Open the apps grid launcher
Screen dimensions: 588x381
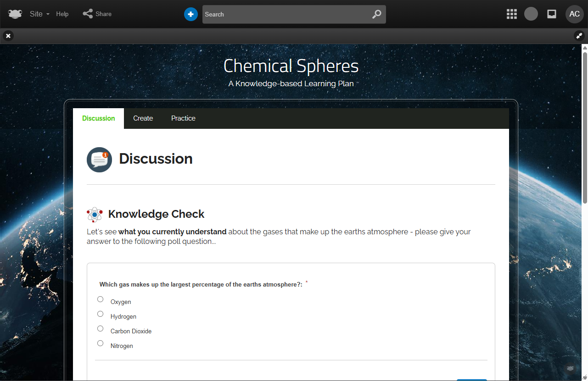[512, 14]
